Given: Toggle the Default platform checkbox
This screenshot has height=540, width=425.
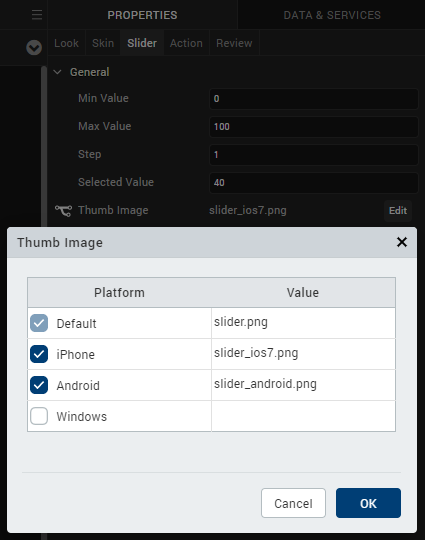Looking at the screenshot, I should (x=39, y=323).
